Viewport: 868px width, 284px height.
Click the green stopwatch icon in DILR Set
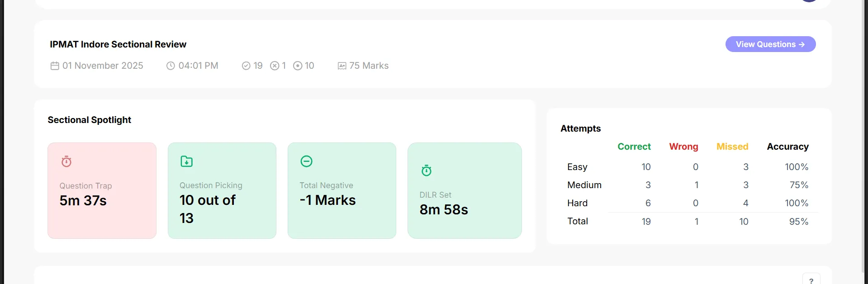coord(427,170)
